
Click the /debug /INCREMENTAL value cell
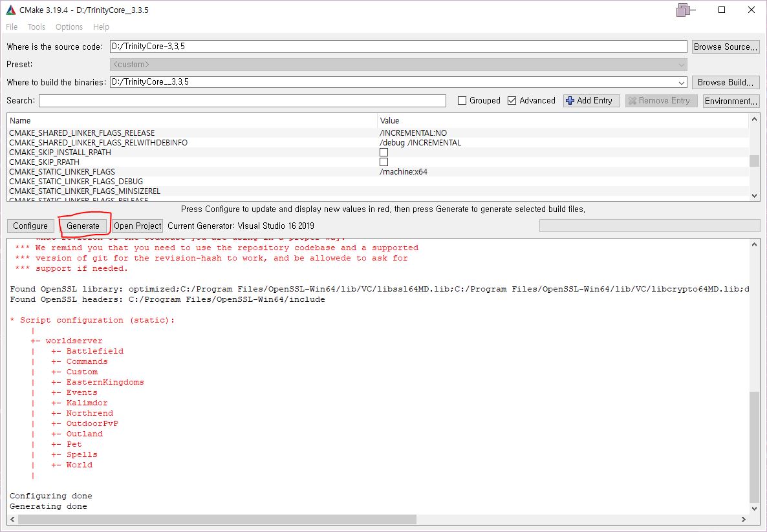point(420,143)
